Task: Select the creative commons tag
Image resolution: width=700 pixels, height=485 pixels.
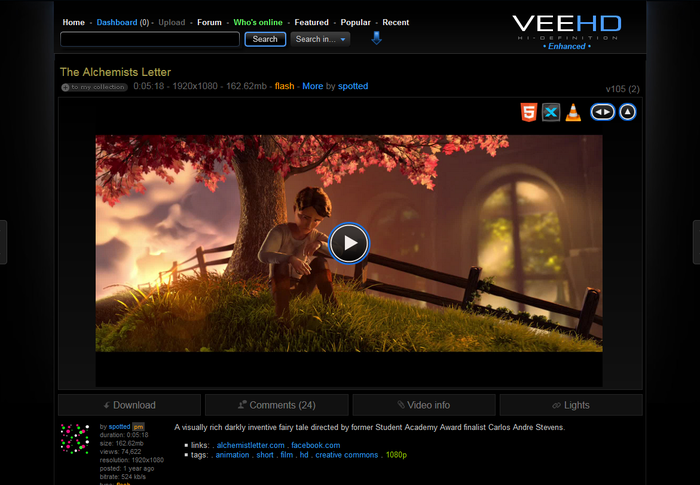Action: tap(347, 455)
